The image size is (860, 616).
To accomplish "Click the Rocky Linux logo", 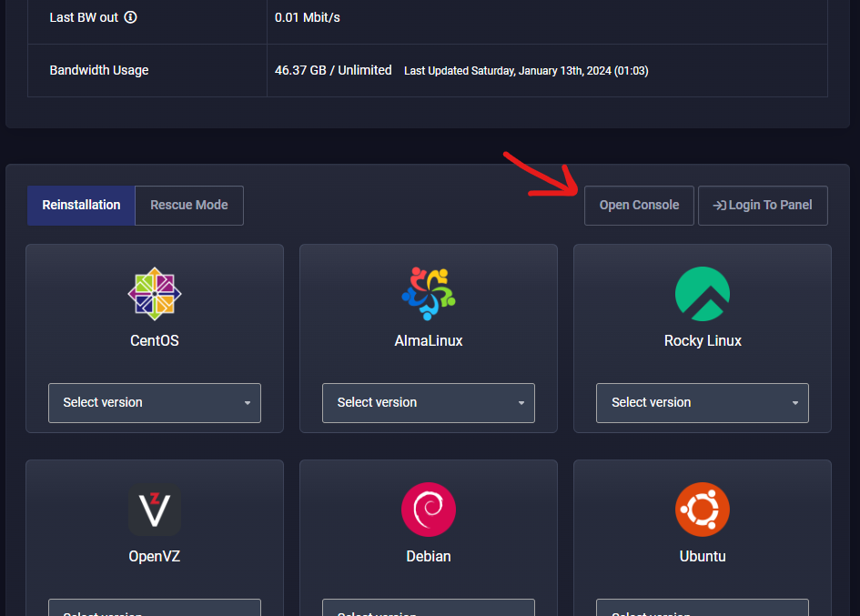I will click(x=703, y=294).
